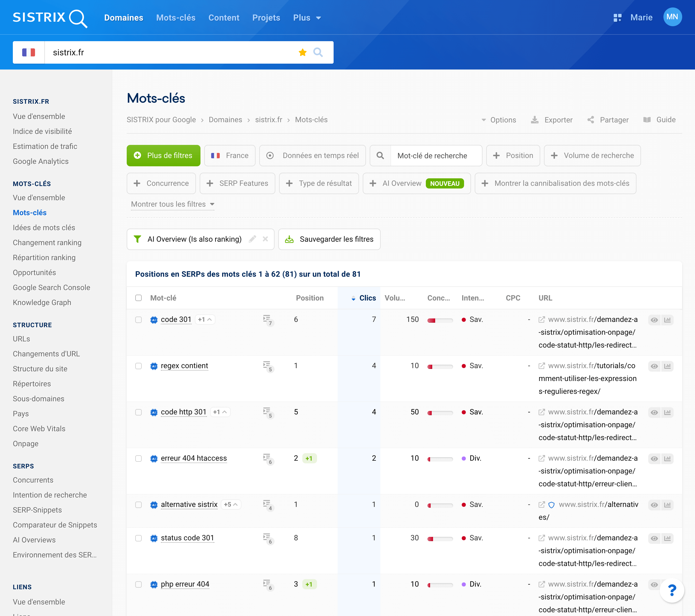This screenshot has width=695, height=616.
Task: Tick the select-all checkbox in table header
Action: click(x=138, y=298)
